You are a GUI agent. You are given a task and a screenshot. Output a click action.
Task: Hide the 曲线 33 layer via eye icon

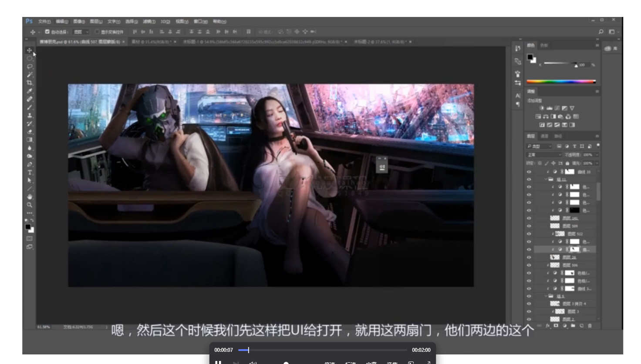(x=529, y=172)
